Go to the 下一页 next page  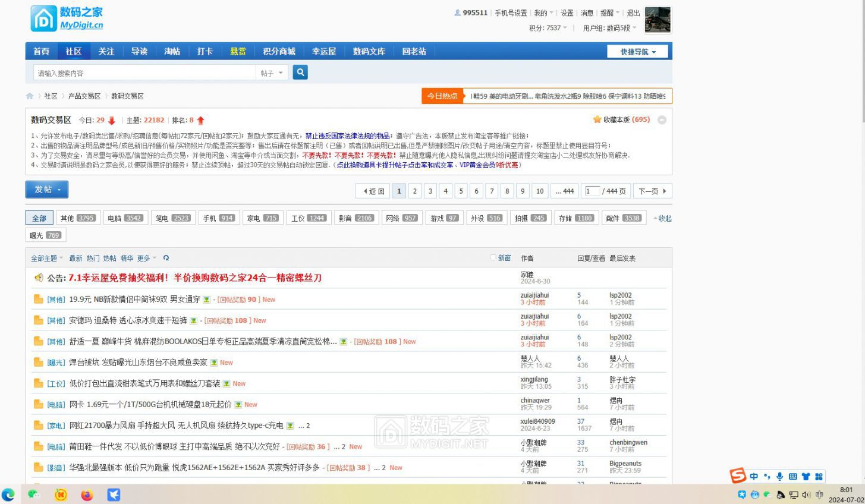pyautogui.click(x=652, y=191)
